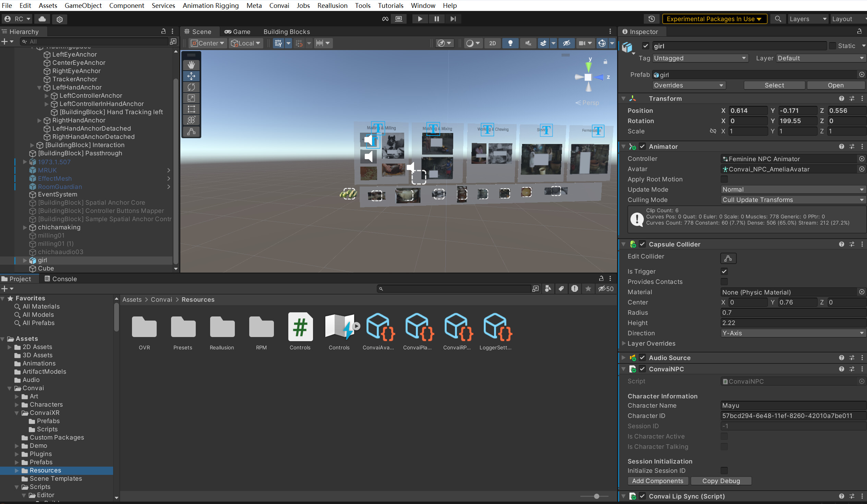Enable Apply Root Motion checkbox

coord(724,179)
